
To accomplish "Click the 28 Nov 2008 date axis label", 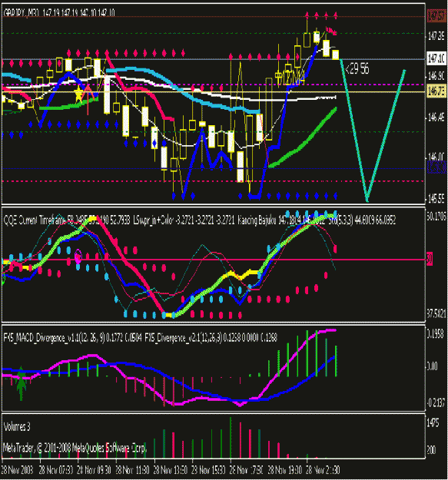I will click(18, 470).
